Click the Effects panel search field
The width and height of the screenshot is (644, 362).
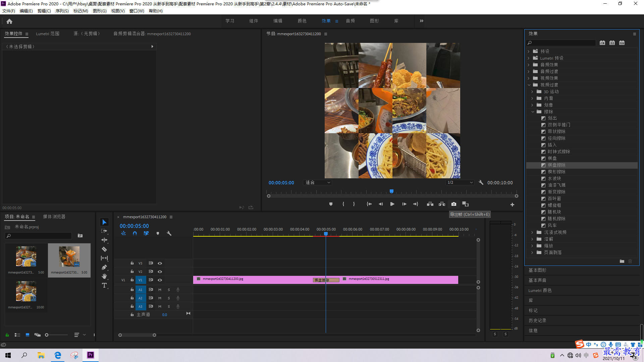(x=561, y=43)
